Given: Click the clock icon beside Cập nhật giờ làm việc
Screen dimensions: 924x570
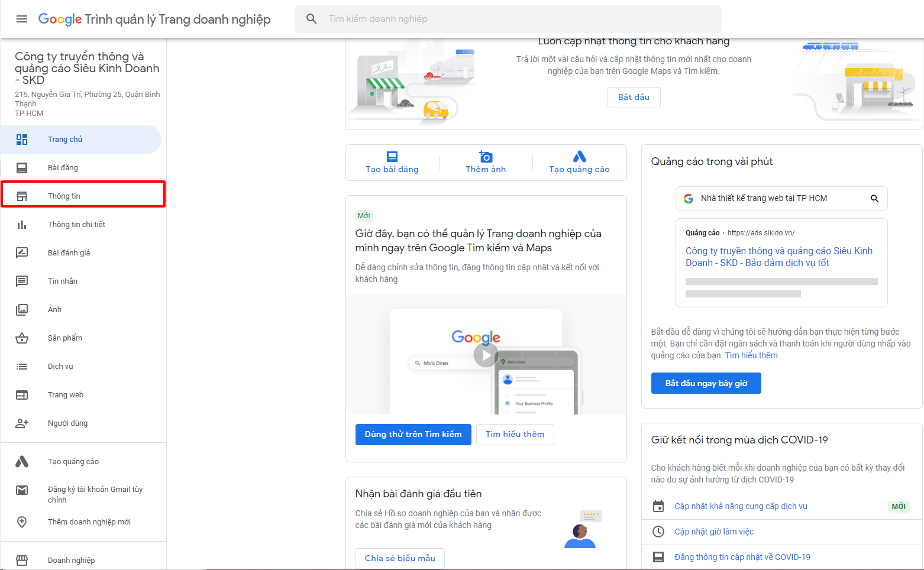Looking at the screenshot, I should [x=658, y=532].
